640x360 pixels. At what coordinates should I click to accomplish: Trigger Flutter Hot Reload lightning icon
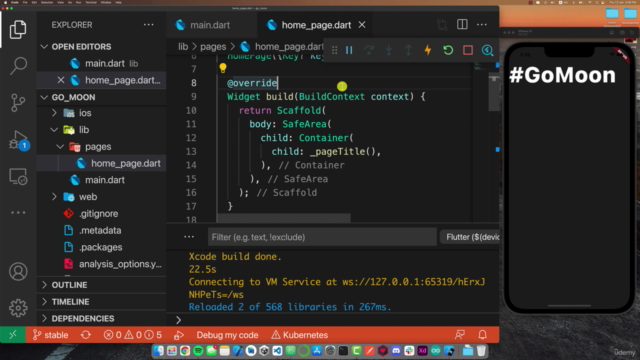428,50
